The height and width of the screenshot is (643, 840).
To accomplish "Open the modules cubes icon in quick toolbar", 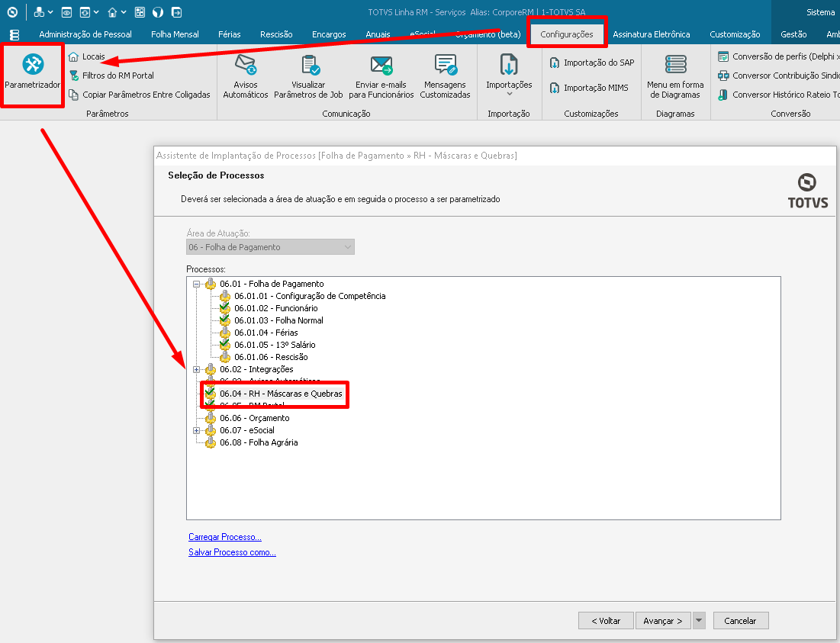I will 39,11.
